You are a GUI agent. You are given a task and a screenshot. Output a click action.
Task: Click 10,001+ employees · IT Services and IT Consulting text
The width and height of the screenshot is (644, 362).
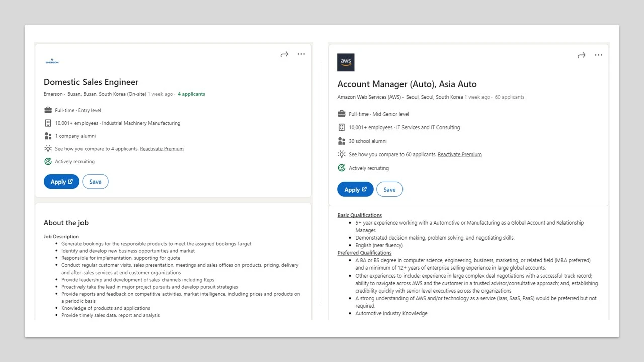point(405,128)
